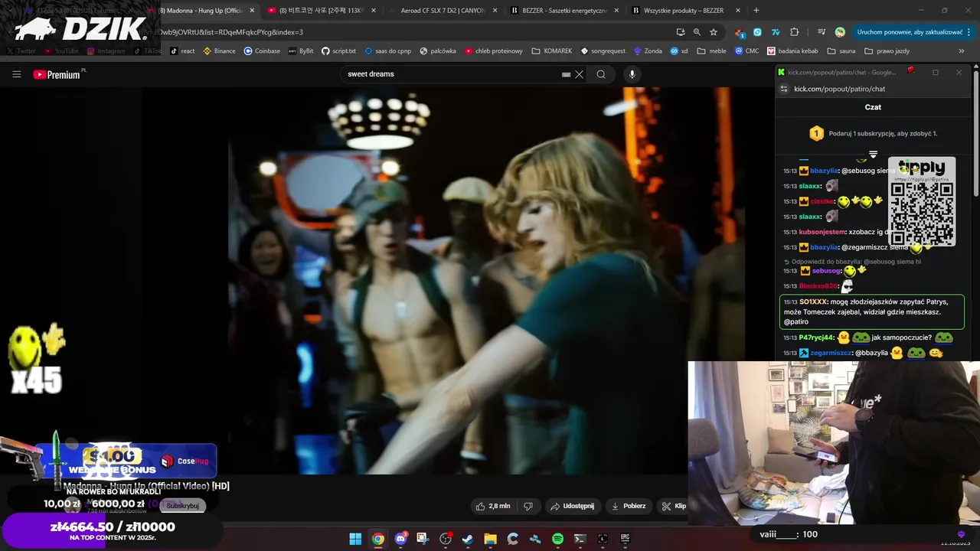Open a new browser tab
Image resolution: width=980 pixels, height=551 pixels.
(x=756, y=11)
